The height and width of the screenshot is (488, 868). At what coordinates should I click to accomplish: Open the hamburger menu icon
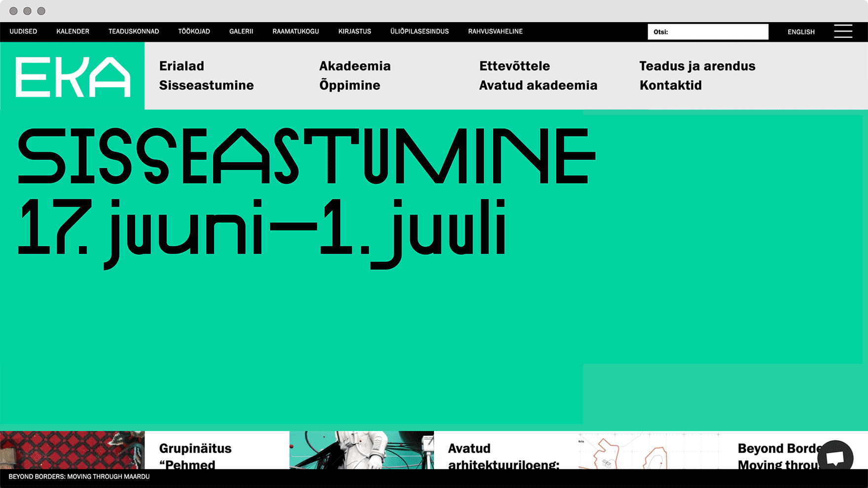[x=843, y=31]
